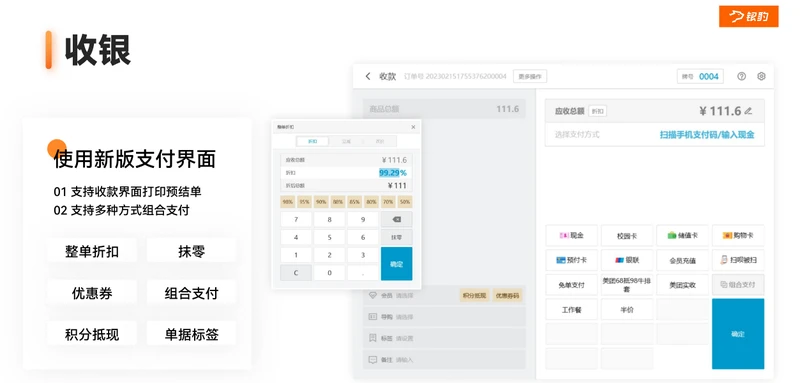The height and width of the screenshot is (383, 800).
Task: Tap keypad digit 2
Action: tap(330, 255)
